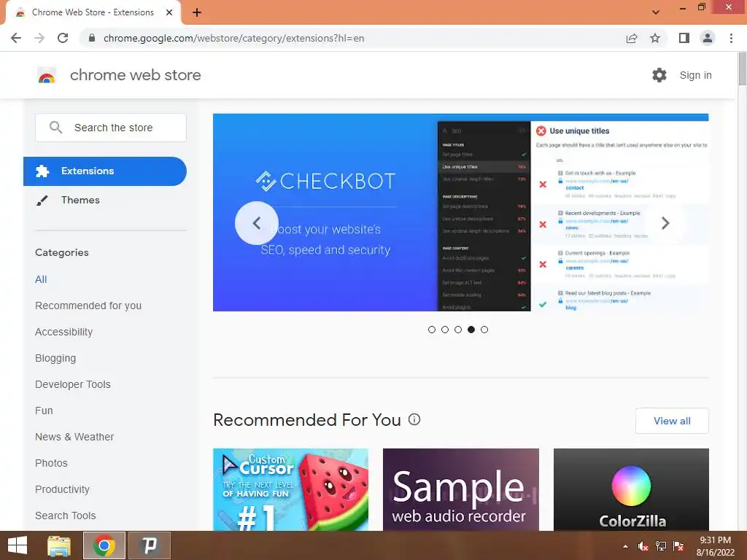The width and height of the screenshot is (747, 560).
Task: Select third carousel dot
Action: click(458, 330)
